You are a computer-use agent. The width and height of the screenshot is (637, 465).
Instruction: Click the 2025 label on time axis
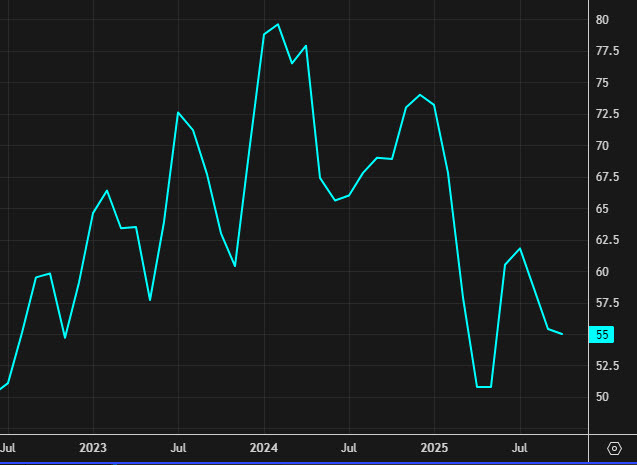click(x=435, y=446)
